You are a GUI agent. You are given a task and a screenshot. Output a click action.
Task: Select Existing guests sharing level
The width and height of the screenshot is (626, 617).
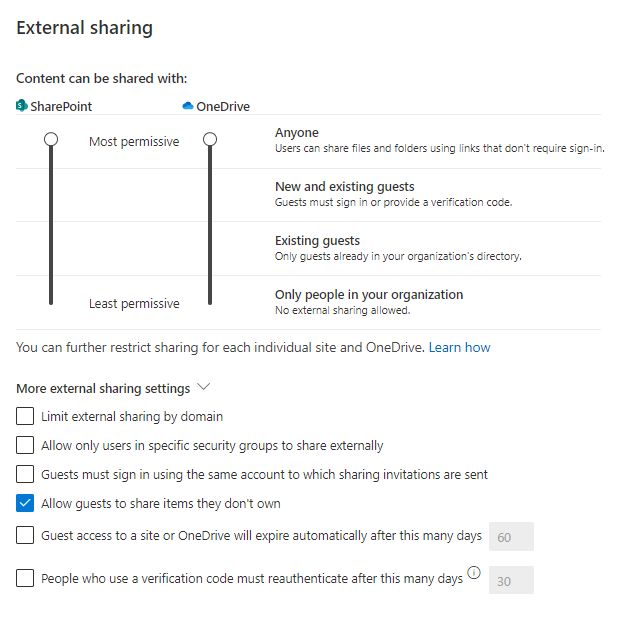[x=317, y=241]
